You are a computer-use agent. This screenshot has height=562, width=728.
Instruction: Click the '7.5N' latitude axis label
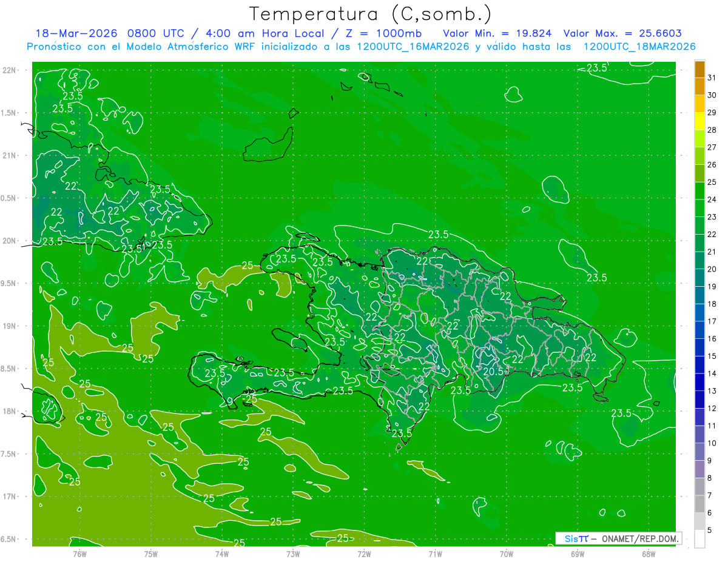click(x=9, y=454)
